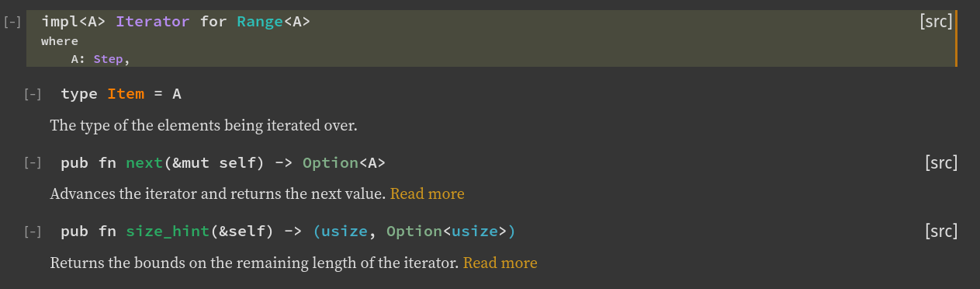Open the Range struct link
Viewport: 980px width, 289px height.
(260, 22)
